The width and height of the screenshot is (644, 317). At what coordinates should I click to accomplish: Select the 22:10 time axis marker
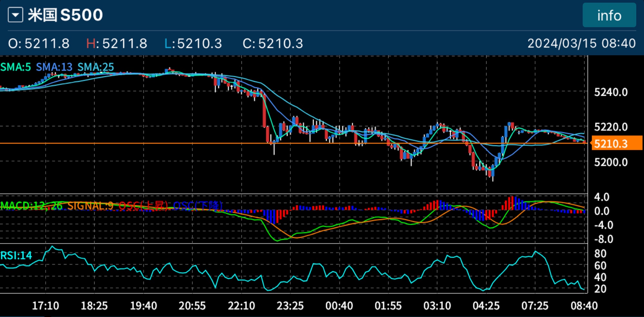click(x=241, y=305)
